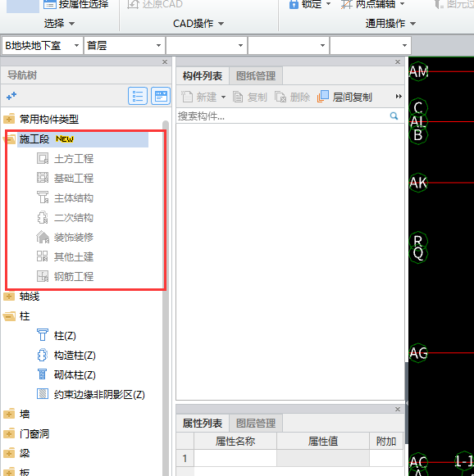The height and width of the screenshot is (476, 474).
Task: Collapse the 施工段 folder
Action: click(9, 139)
